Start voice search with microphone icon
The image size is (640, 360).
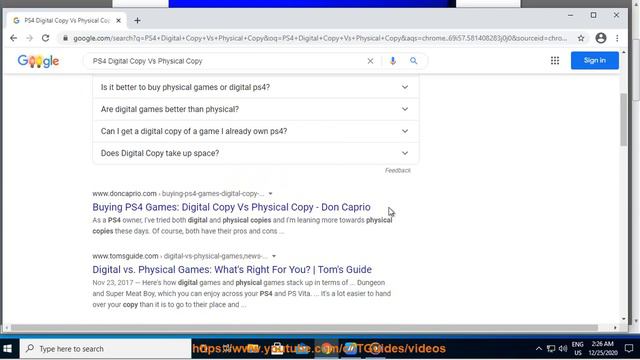393,61
